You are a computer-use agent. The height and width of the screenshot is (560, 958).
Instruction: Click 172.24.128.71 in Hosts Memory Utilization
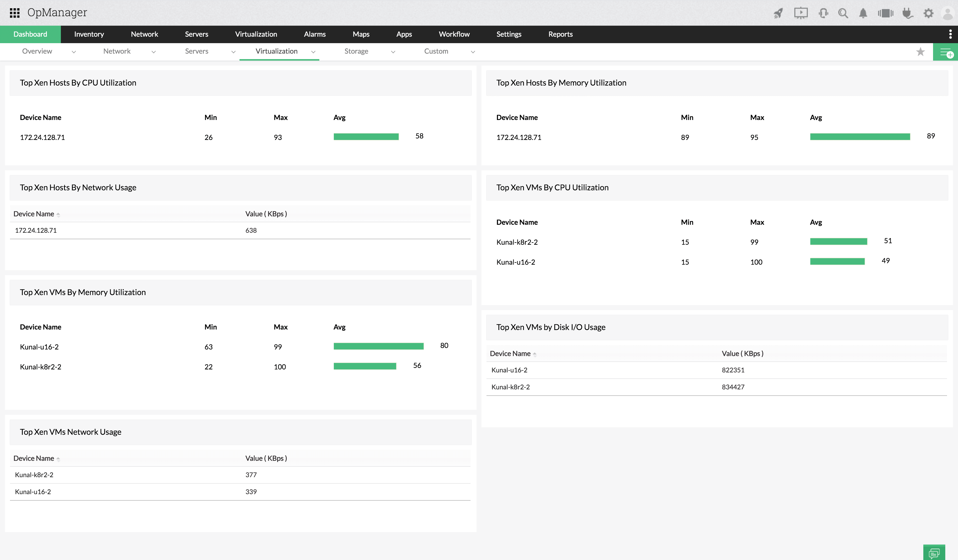tap(518, 138)
